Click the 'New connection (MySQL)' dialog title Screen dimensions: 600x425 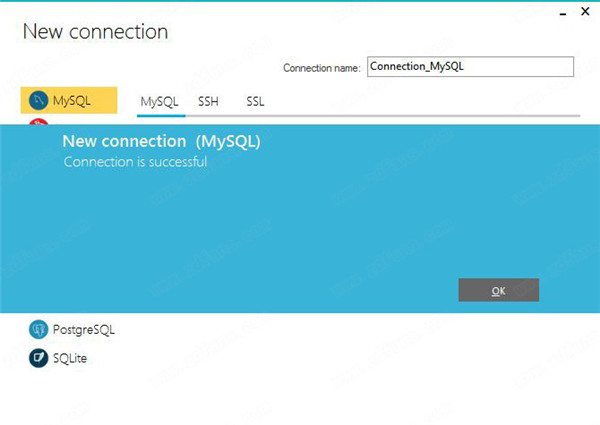pyautogui.click(x=161, y=142)
